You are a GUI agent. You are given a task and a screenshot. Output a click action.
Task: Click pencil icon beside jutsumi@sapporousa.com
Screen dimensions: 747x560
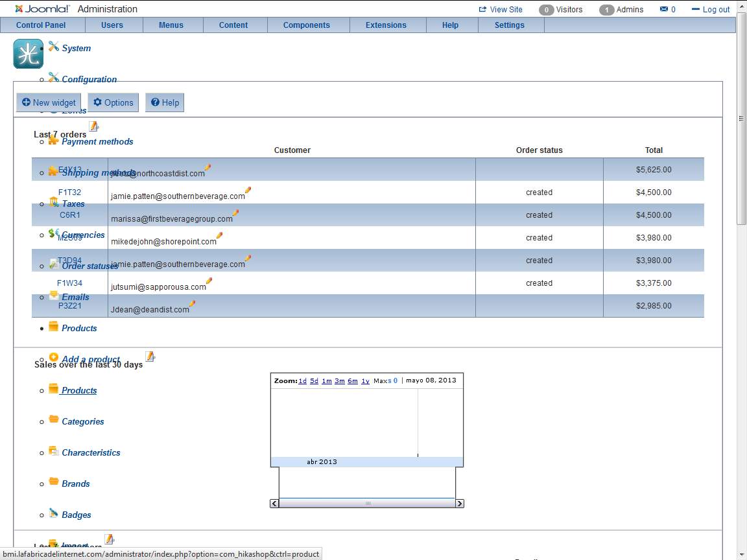(x=209, y=281)
